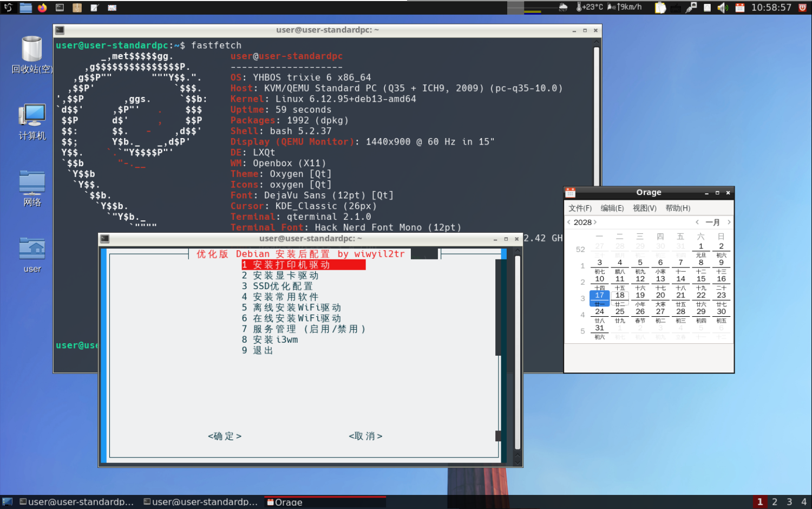The width and height of the screenshot is (812, 509).
Task: Open the LXQt application menu bird icon
Action: [x=8, y=8]
